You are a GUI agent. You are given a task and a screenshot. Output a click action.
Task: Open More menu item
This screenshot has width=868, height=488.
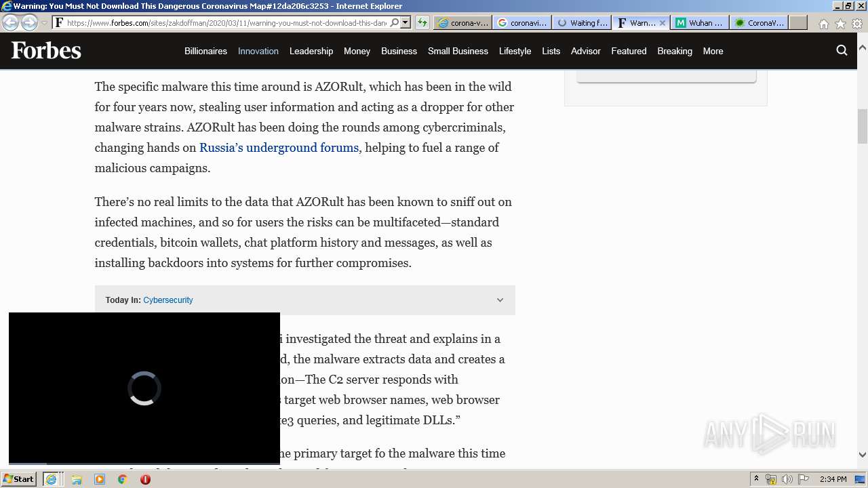713,51
